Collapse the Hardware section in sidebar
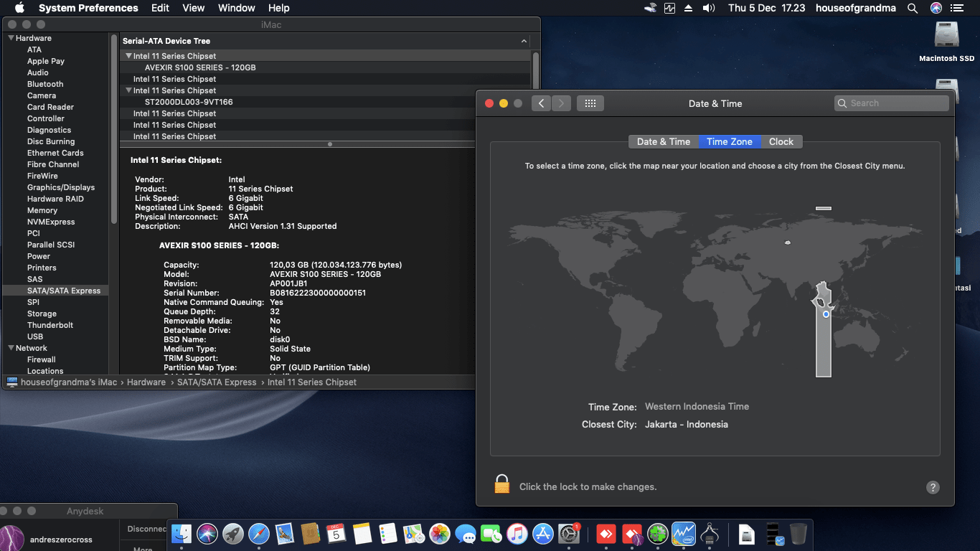 coord(11,38)
